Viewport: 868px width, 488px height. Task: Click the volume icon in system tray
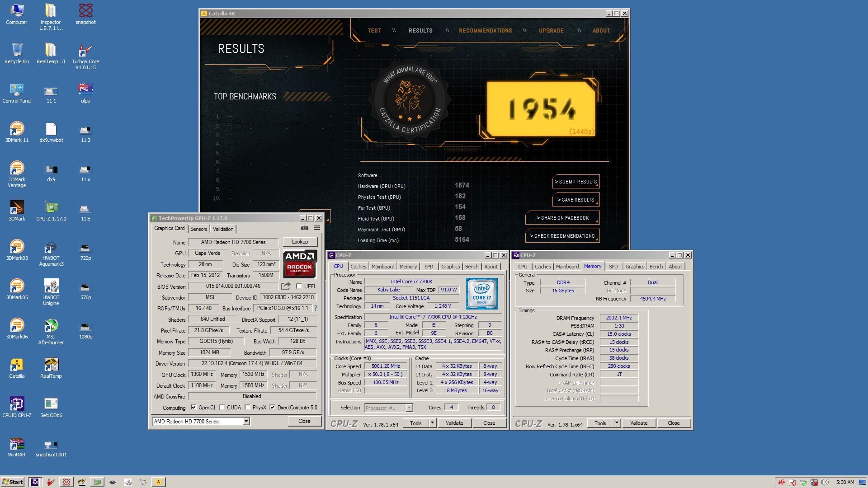[x=825, y=482]
